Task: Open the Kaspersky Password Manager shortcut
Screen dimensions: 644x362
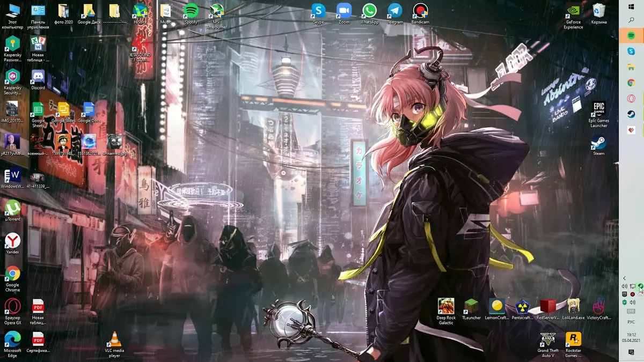Action: coord(12,49)
